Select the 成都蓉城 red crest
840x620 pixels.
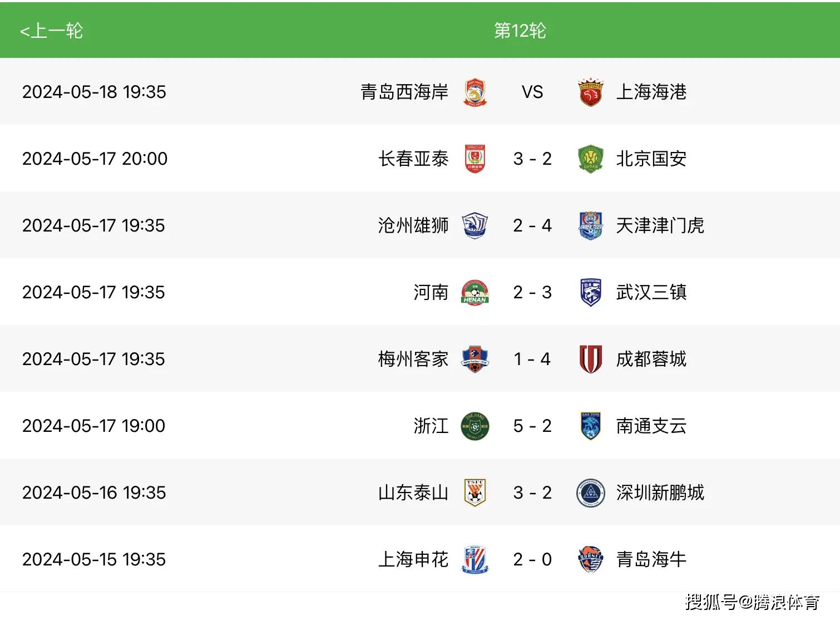point(590,360)
